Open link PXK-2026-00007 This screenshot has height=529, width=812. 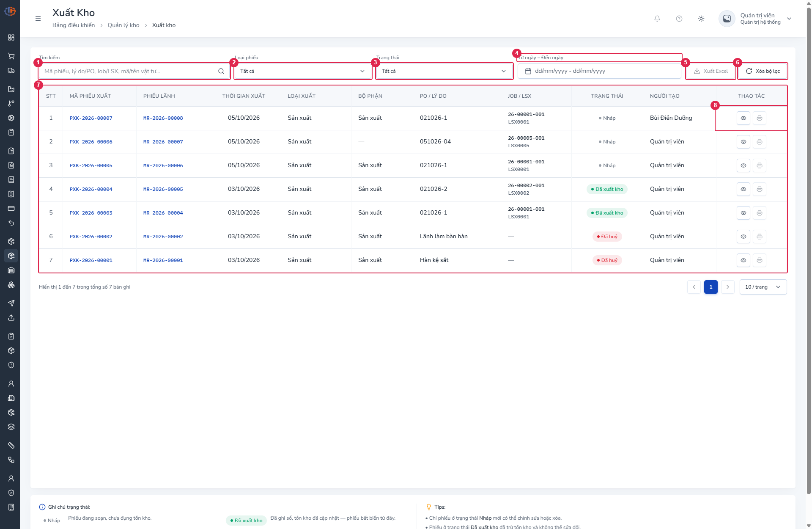click(91, 118)
